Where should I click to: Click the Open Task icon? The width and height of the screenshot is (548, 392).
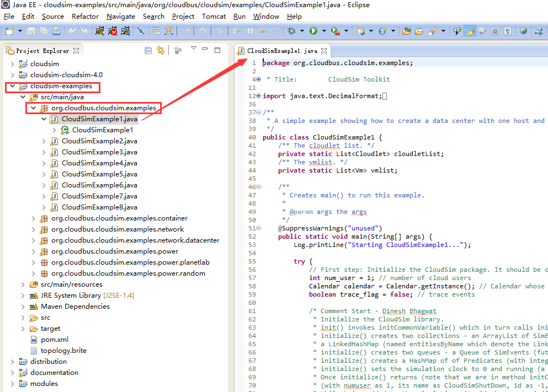point(419,31)
